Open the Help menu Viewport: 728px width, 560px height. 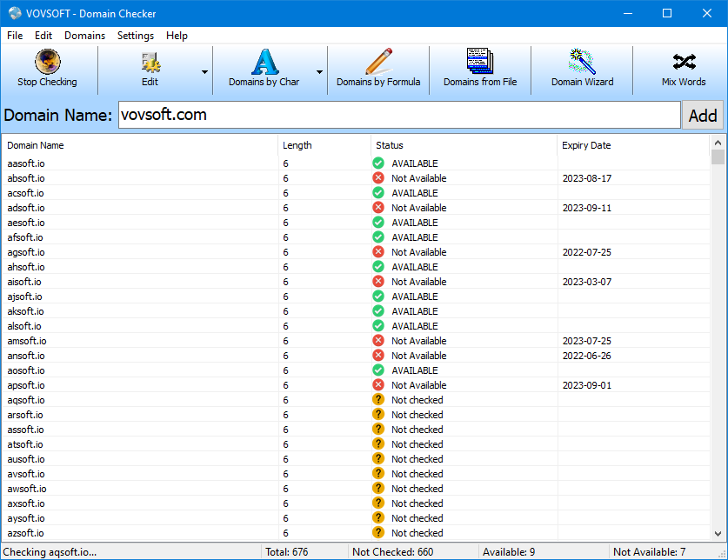(177, 36)
